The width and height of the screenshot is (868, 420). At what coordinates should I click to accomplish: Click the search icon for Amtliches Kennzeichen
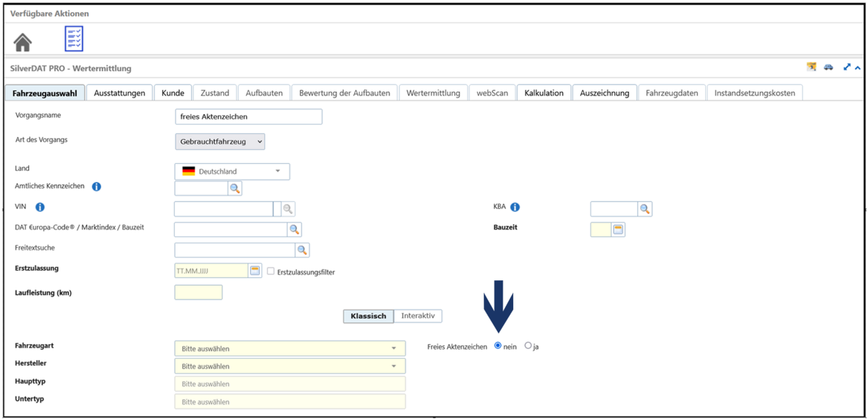(x=234, y=189)
